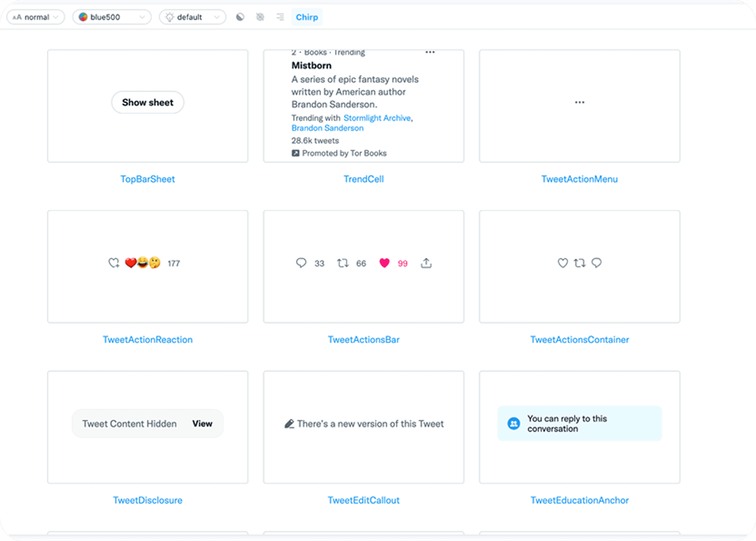Click the 'View' button in TweetDisclosure
The image size is (756, 541).
pos(202,423)
